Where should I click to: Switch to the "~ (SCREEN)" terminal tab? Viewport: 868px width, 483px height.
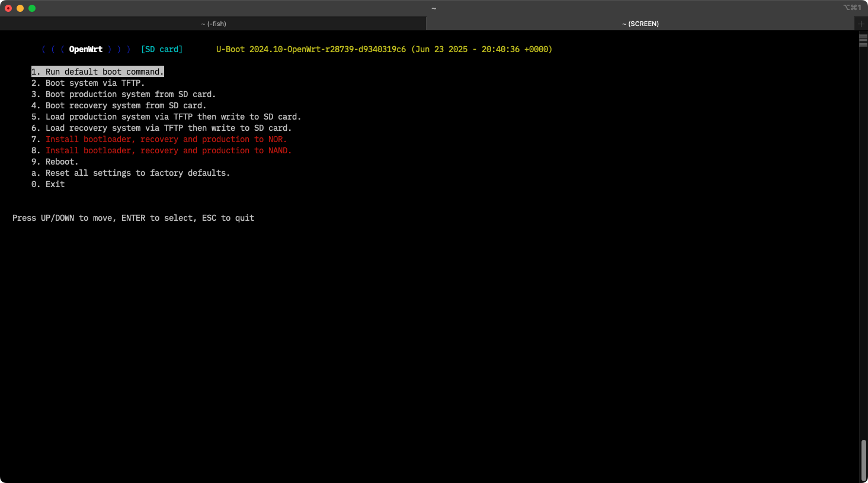[x=640, y=24]
